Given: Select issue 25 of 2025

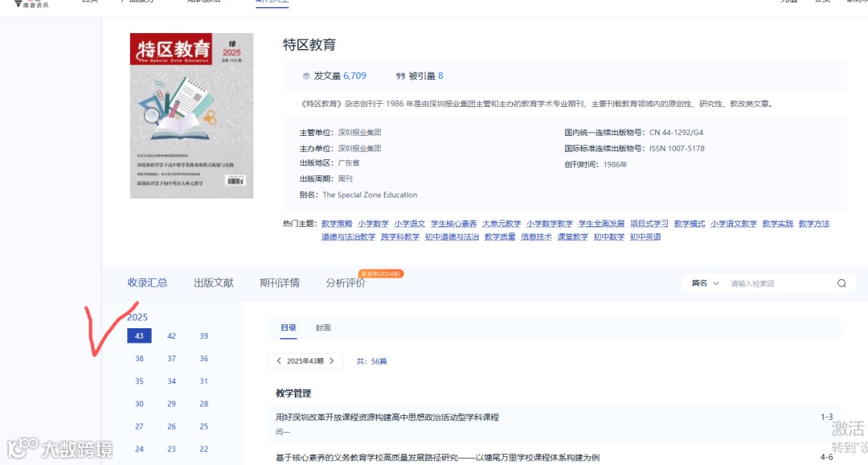Looking at the screenshot, I should click(x=204, y=426).
